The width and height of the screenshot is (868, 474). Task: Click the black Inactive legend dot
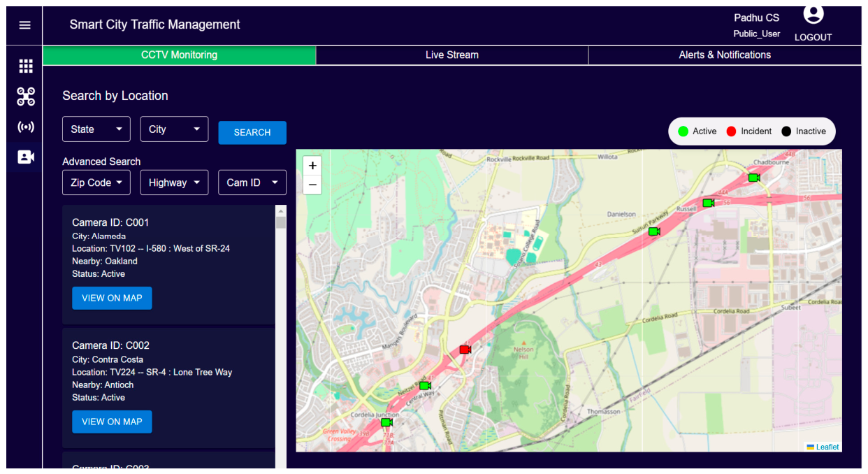click(786, 131)
